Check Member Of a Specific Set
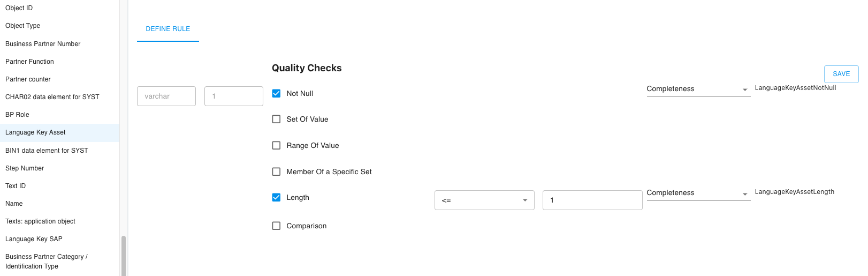The height and width of the screenshot is (276, 868). tap(276, 171)
